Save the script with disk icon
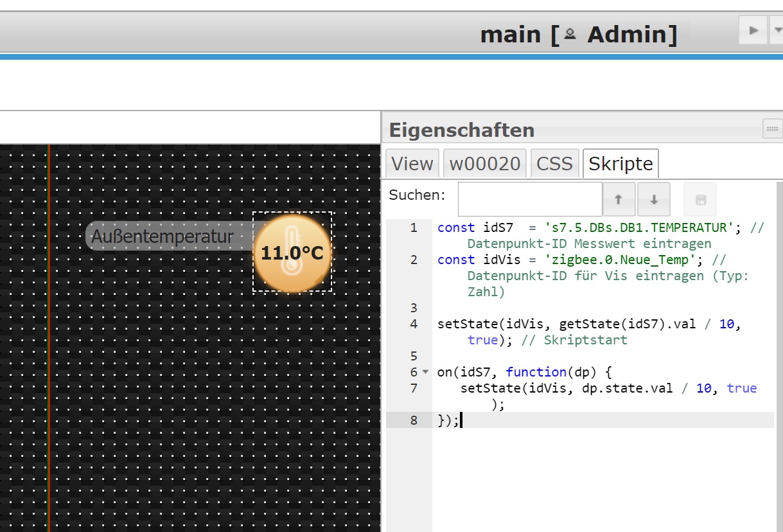783x532 pixels. (x=700, y=199)
